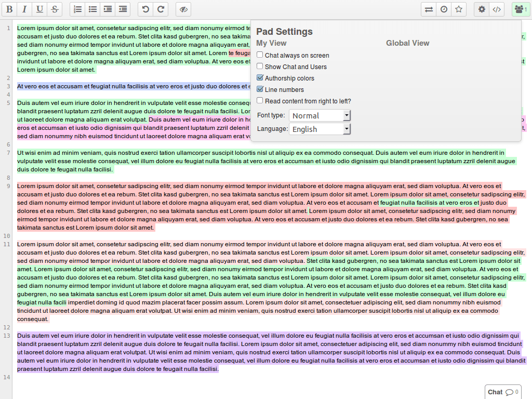The height and width of the screenshot is (399, 532).
Task: Open the Font type dropdown
Action: (320, 115)
